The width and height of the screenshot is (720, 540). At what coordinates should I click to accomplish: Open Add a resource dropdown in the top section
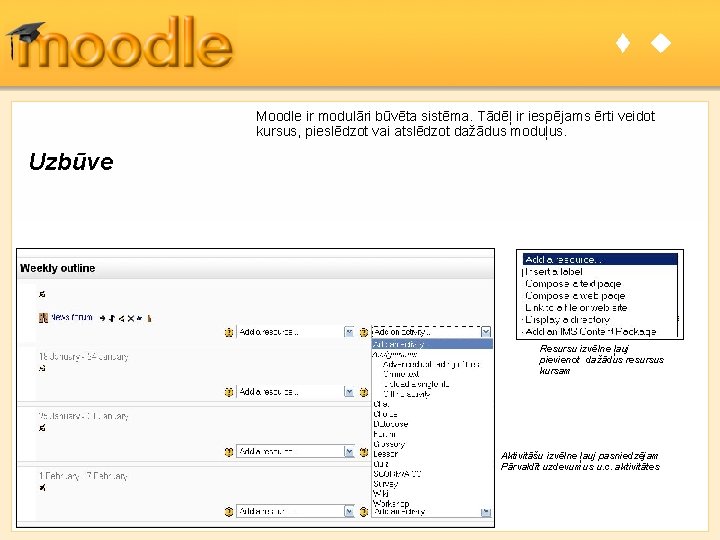point(295,332)
